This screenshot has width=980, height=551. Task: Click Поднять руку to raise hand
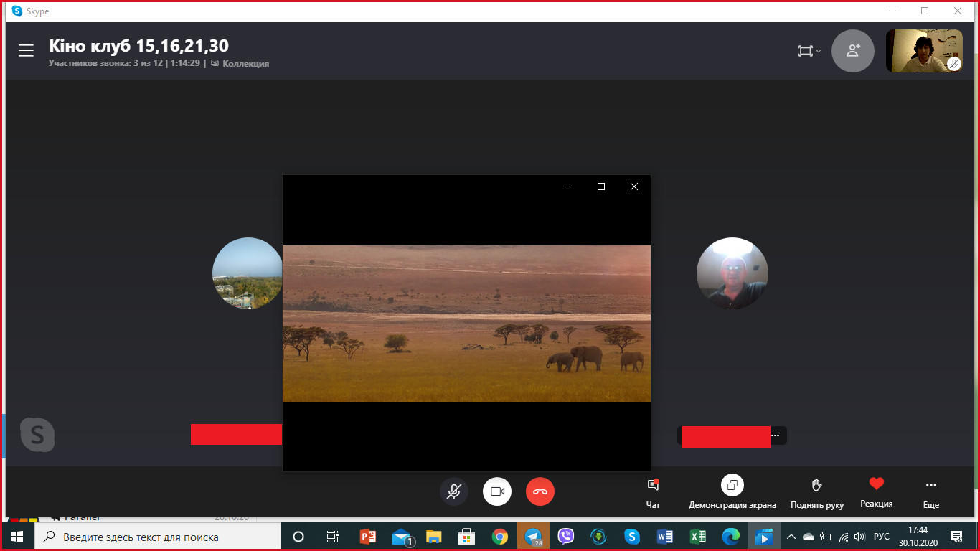point(817,494)
